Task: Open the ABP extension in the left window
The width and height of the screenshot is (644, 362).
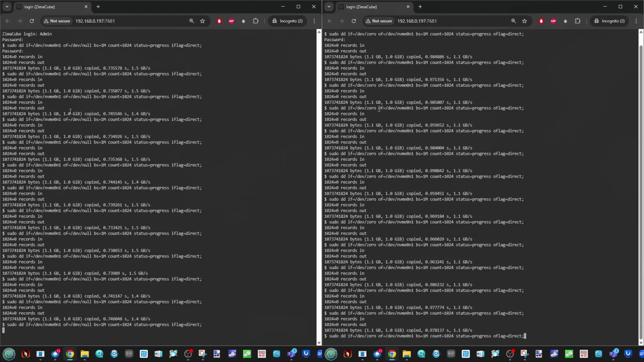Action: coord(231,21)
